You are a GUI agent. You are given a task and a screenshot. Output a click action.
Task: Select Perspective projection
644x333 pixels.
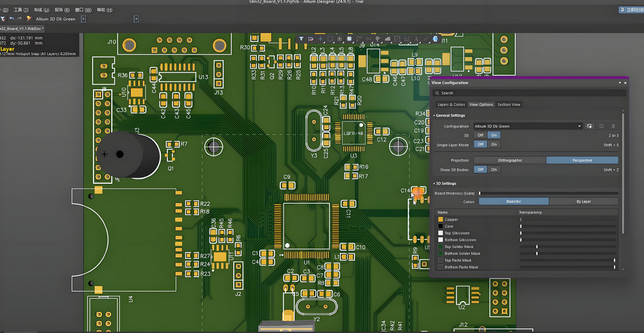tap(582, 160)
